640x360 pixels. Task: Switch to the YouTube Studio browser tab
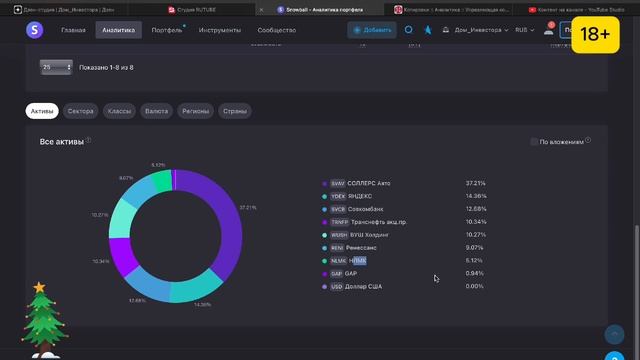click(577, 9)
